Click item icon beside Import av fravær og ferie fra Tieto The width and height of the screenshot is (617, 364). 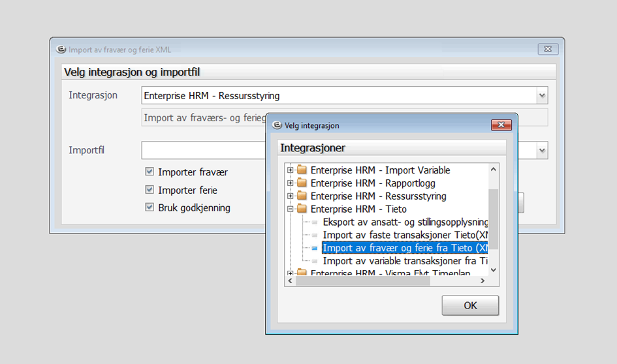315,248
